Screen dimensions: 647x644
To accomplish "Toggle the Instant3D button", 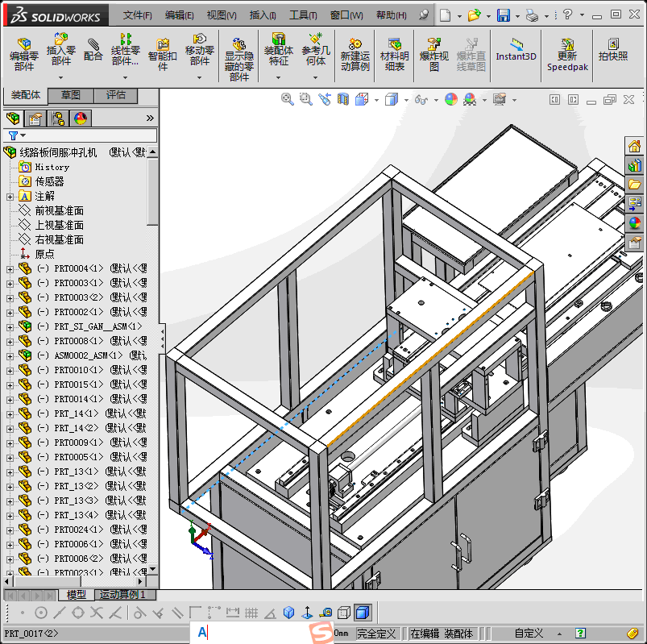I will pos(516,49).
